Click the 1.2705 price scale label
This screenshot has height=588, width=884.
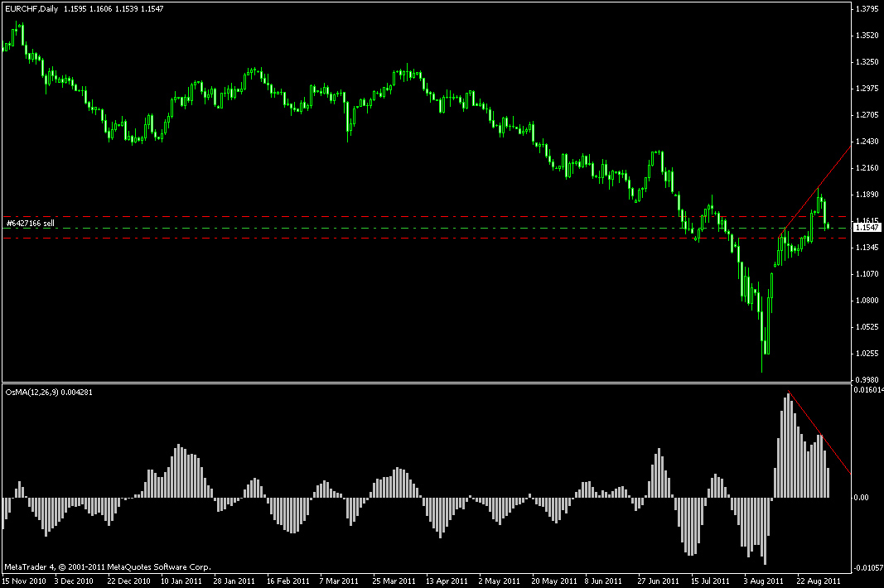click(x=867, y=114)
